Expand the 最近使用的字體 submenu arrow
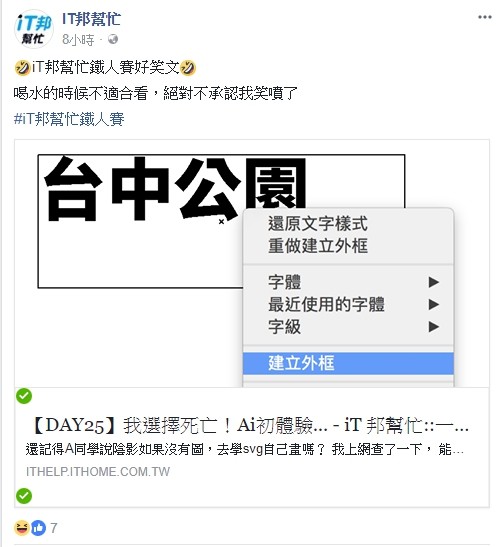The image size is (499, 547). [x=433, y=304]
